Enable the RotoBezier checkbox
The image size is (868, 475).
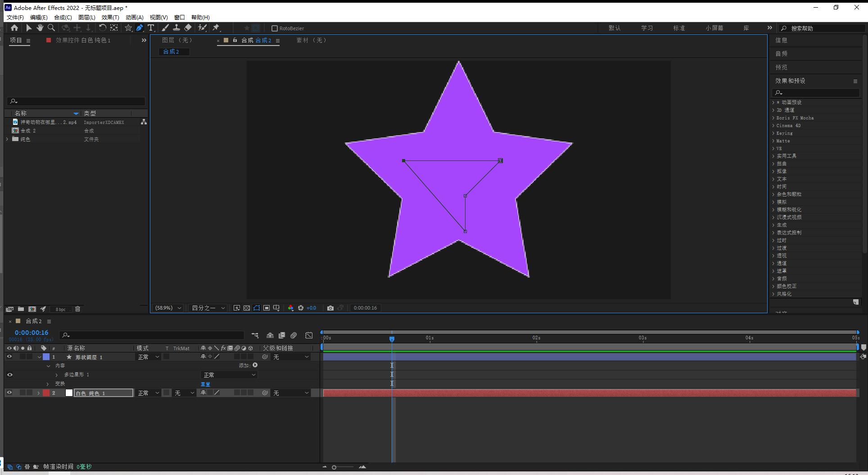(x=274, y=28)
